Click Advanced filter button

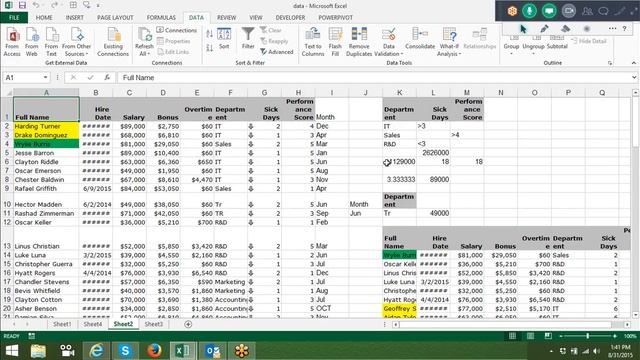click(277, 52)
